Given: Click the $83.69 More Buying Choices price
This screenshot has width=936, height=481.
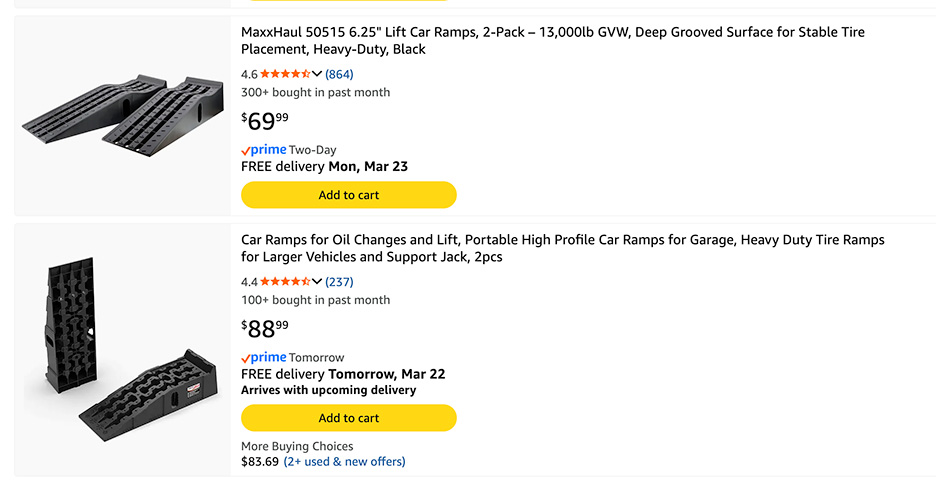Looking at the screenshot, I should click(x=259, y=462).
